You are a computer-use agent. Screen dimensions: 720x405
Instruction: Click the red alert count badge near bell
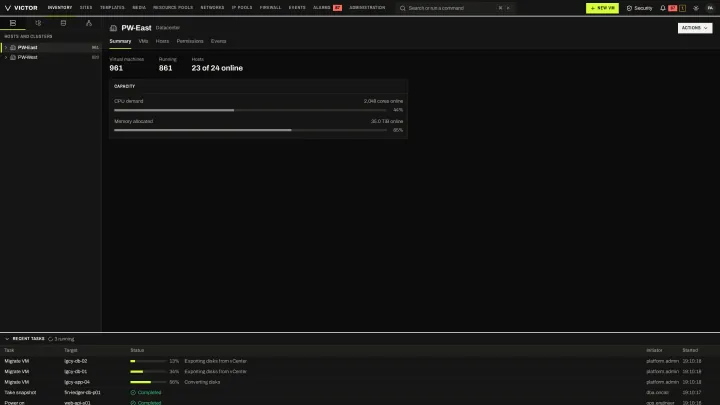[673, 8]
